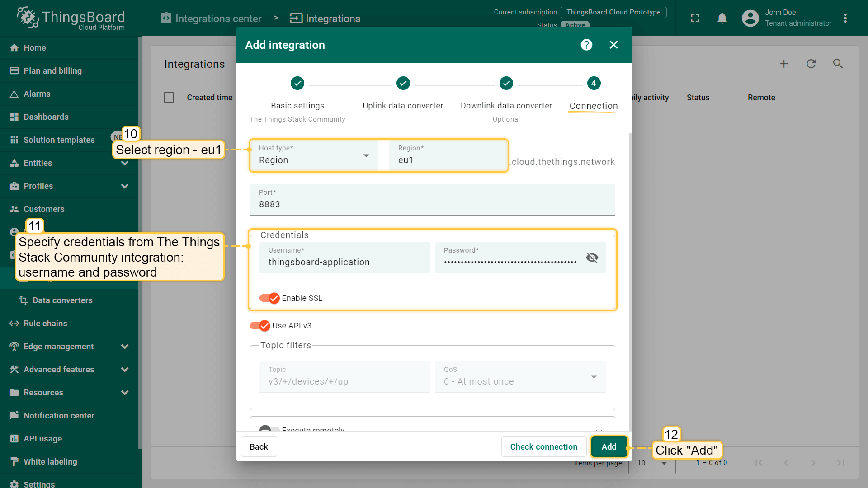The width and height of the screenshot is (868, 488).
Task: Open Customers in the sidebar
Action: tap(69, 209)
